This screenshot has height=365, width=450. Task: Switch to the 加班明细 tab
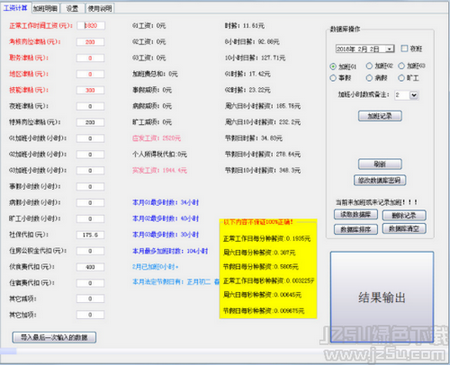(x=46, y=8)
